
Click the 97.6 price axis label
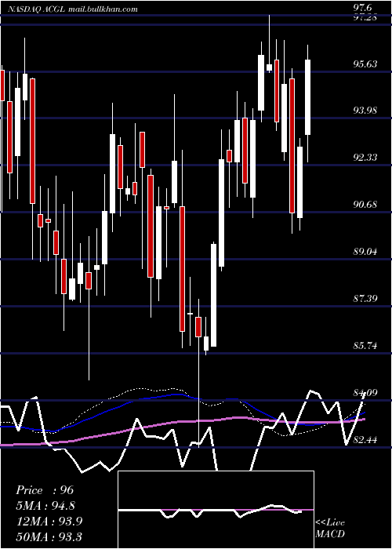click(364, 8)
